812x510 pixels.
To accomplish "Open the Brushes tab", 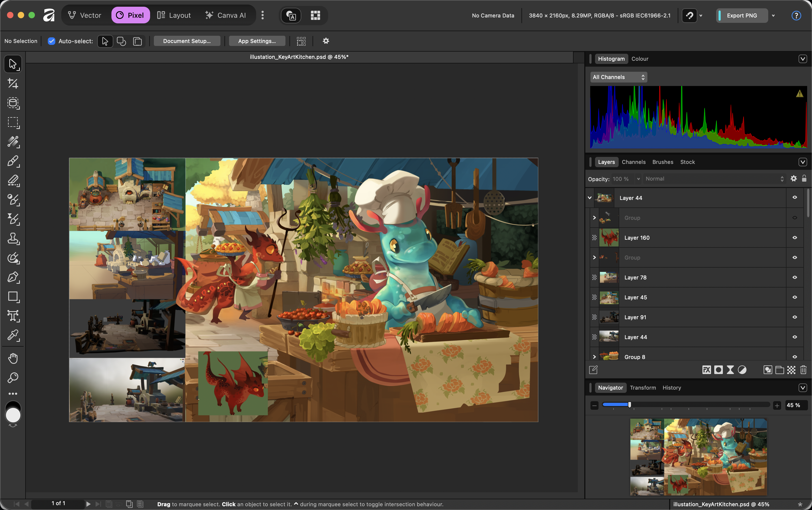I will pyautogui.click(x=663, y=162).
